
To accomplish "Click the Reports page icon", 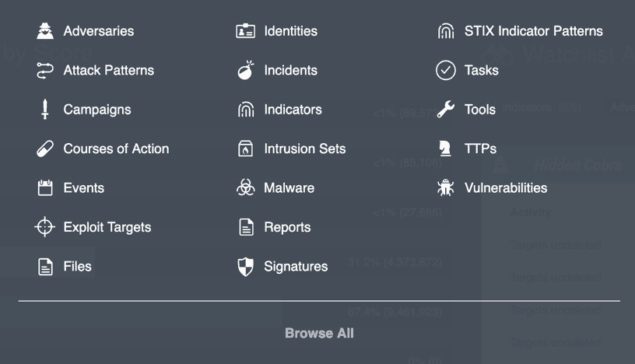I will pyautogui.click(x=246, y=227).
